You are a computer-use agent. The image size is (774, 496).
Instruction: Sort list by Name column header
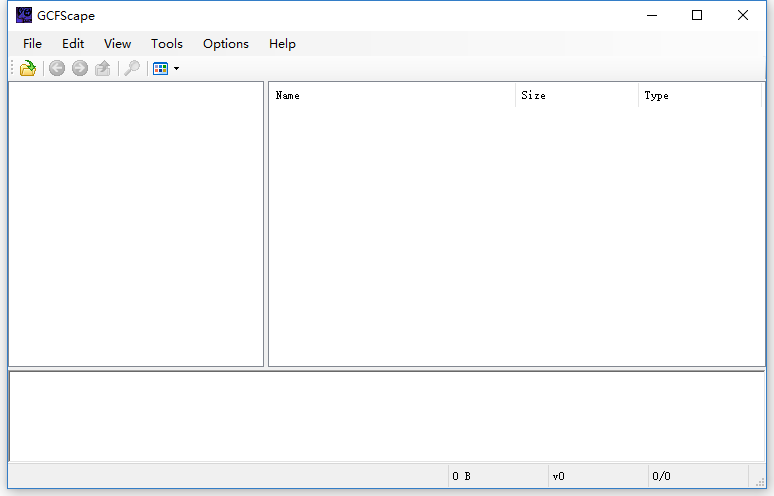tap(392, 95)
